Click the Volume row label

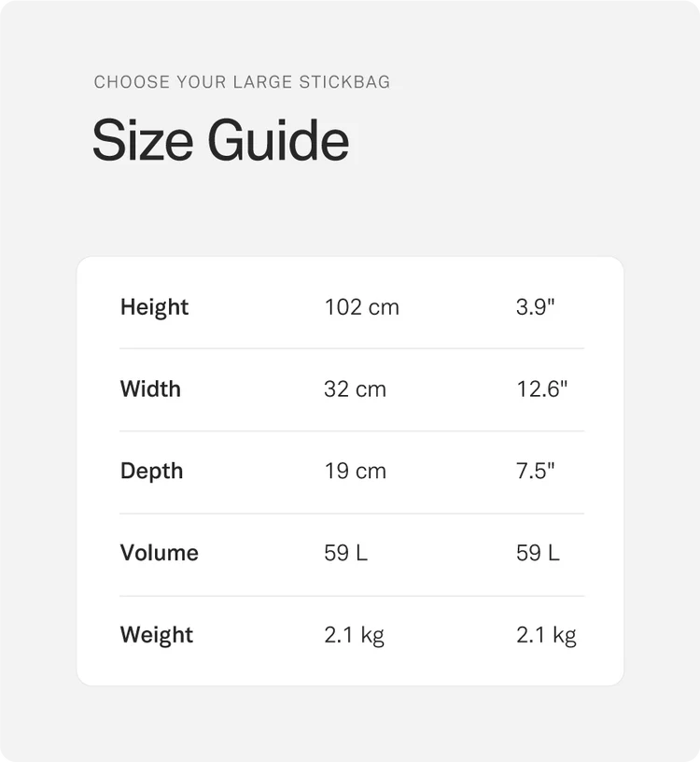pyautogui.click(x=160, y=553)
